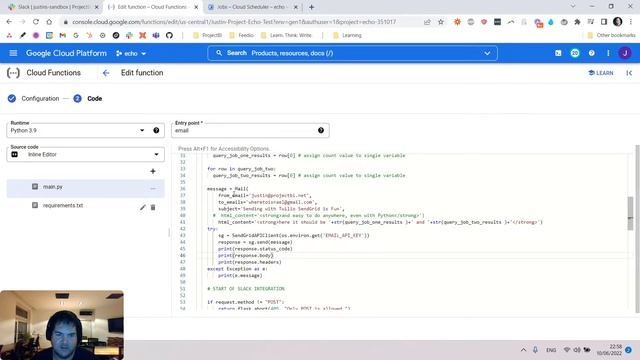Switch to the Jobs Cloud Scheduler tab

251,7
